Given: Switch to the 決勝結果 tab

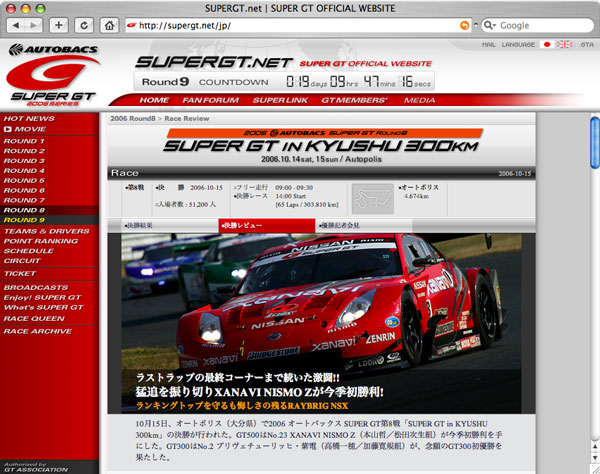Looking at the screenshot, I should tap(170, 226).
